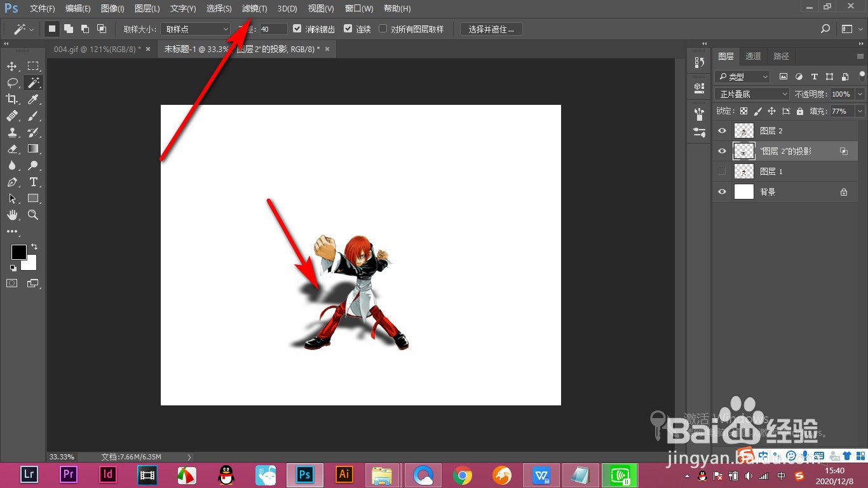Lock all layer attributes padlock
This screenshot has height=488, width=868.
coord(799,111)
